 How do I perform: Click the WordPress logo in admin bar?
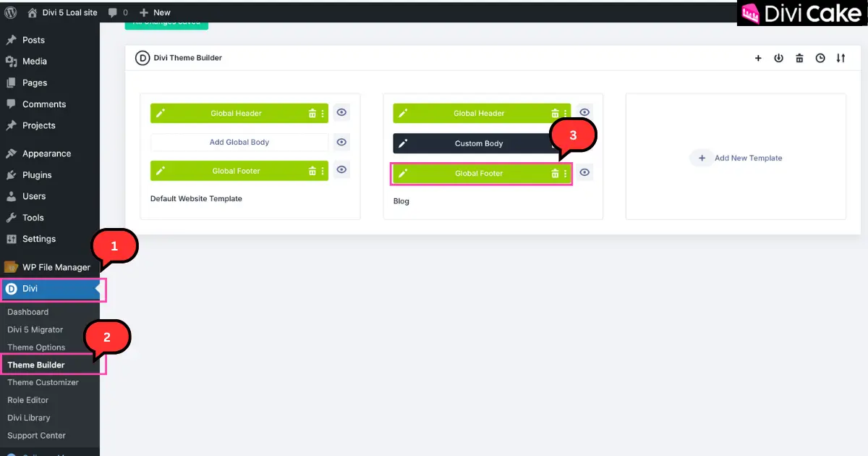11,12
